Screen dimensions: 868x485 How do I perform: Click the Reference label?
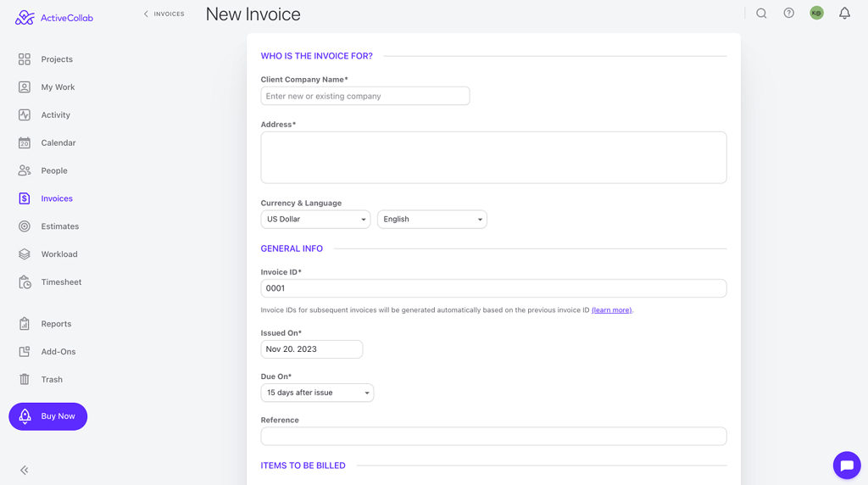(x=280, y=421)
